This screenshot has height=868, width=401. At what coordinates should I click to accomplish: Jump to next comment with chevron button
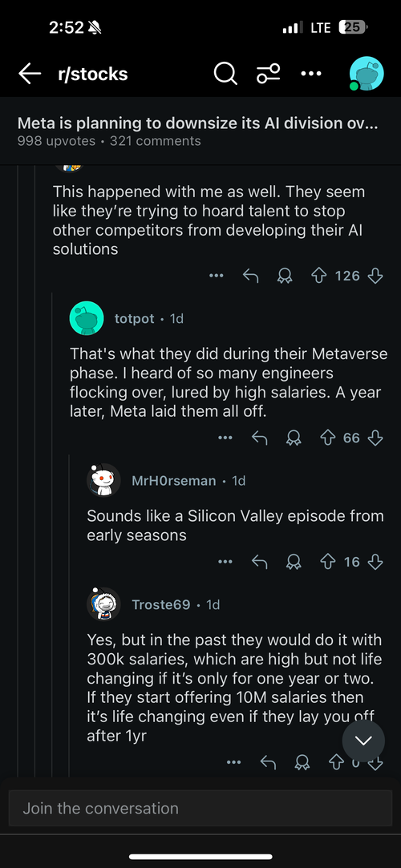click(x=363, y=741)
